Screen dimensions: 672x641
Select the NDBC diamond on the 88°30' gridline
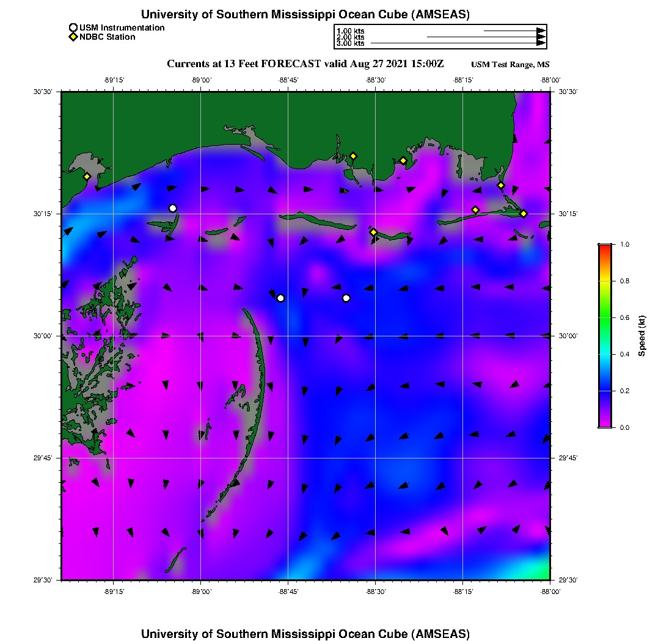tap(374, 232)
